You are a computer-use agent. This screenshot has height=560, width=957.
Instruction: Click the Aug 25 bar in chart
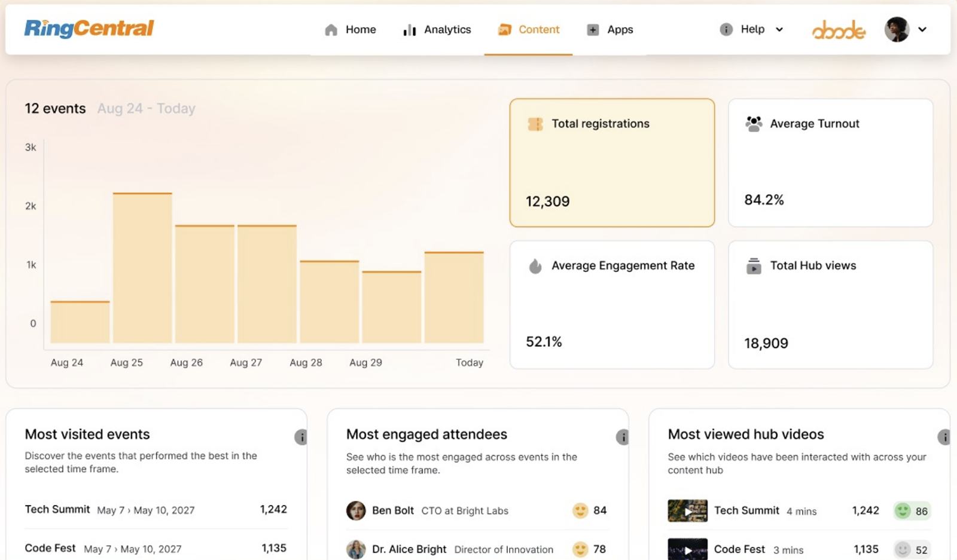(x=142, y=268)
